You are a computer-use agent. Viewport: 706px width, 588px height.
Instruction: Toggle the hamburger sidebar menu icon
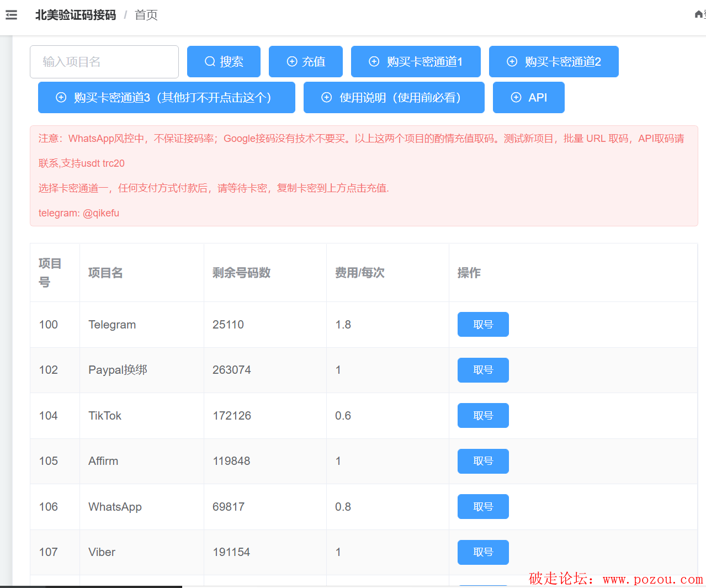click(x=11, y=15)
